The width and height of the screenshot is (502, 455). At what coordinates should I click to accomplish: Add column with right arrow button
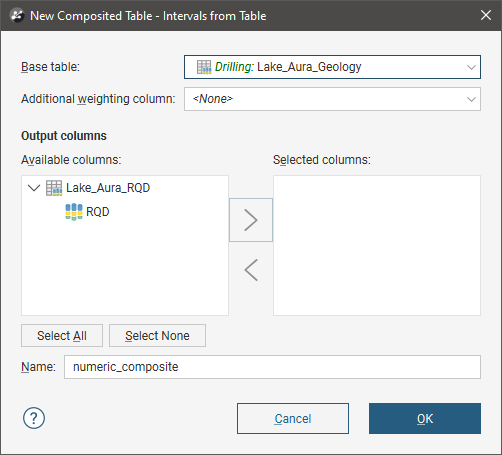click(251, 220)
